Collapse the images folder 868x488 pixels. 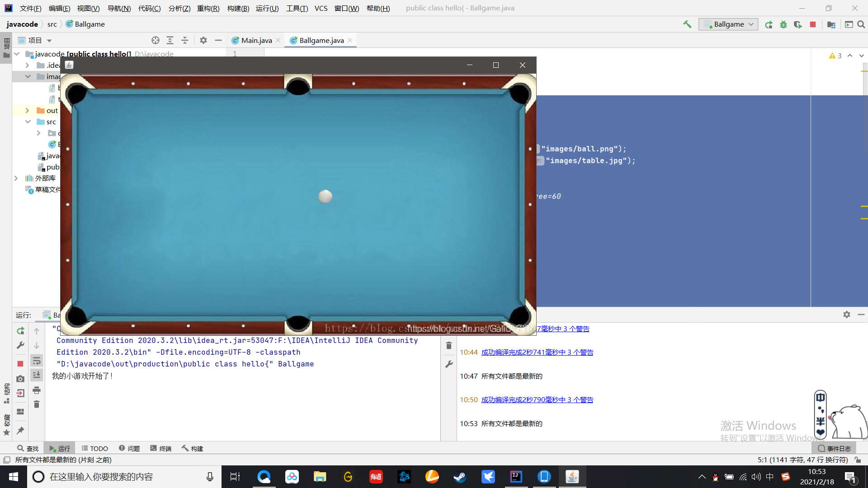point(28,76)
